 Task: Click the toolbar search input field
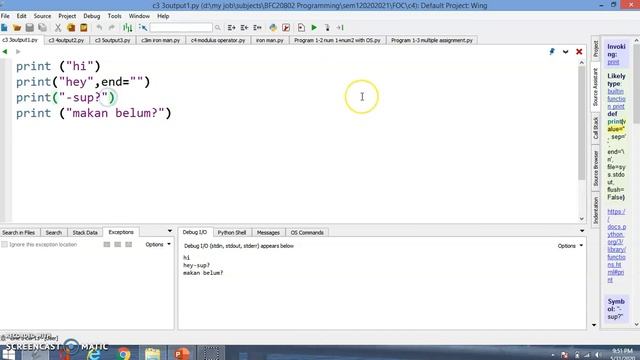pos(181,27)
